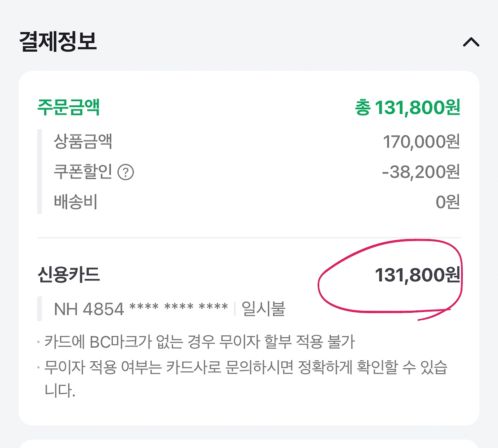Collapse the 결제정보 section with chevron
The width and height of the screenshot is (498, 448).
(471, 42)
